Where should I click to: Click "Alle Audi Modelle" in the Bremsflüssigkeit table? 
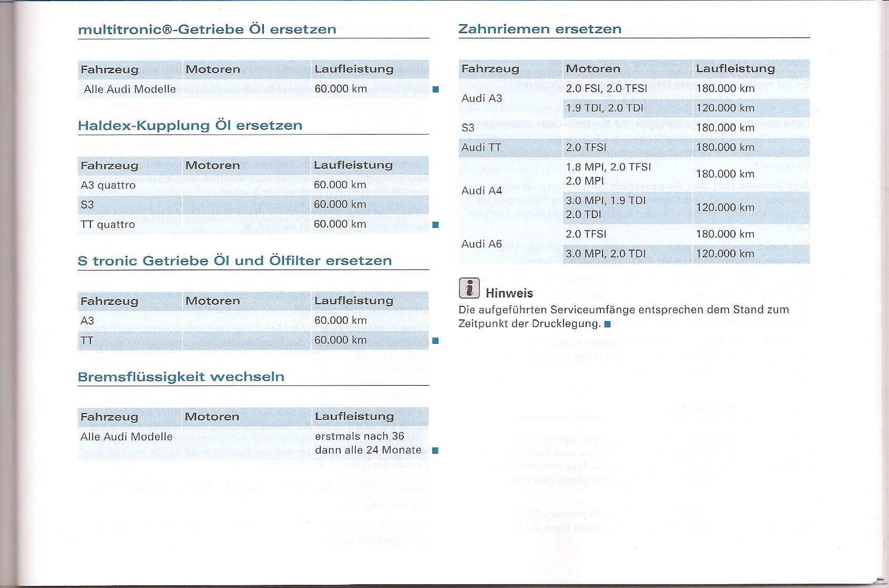127,437
